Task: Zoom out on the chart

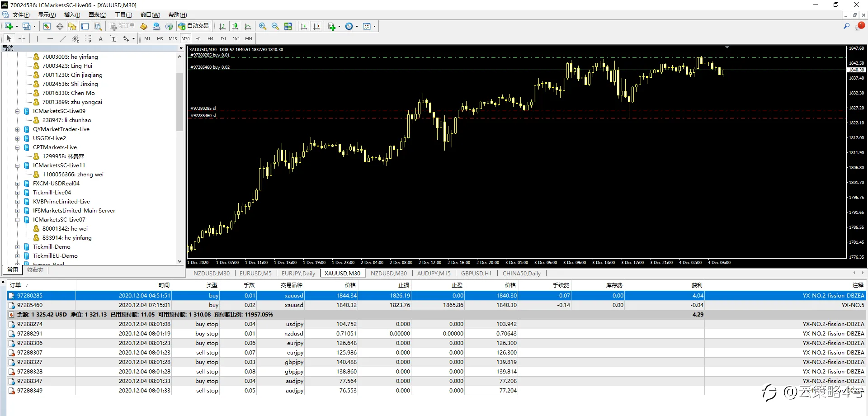Action: point(275,26)
